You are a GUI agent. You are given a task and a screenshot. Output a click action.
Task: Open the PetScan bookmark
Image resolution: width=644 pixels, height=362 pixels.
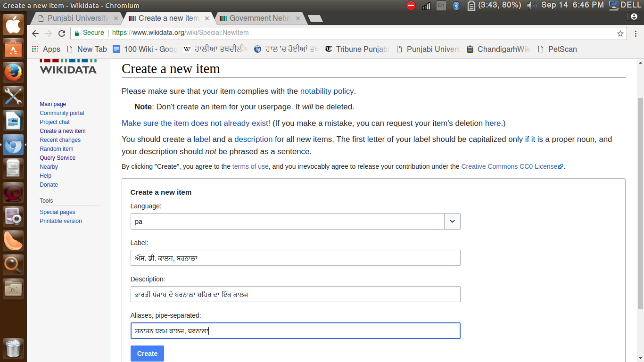557,49
